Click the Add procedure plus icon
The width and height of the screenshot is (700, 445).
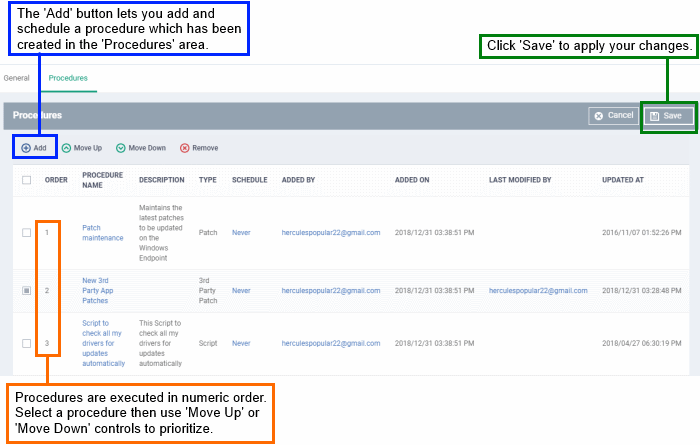click(26, 148)
